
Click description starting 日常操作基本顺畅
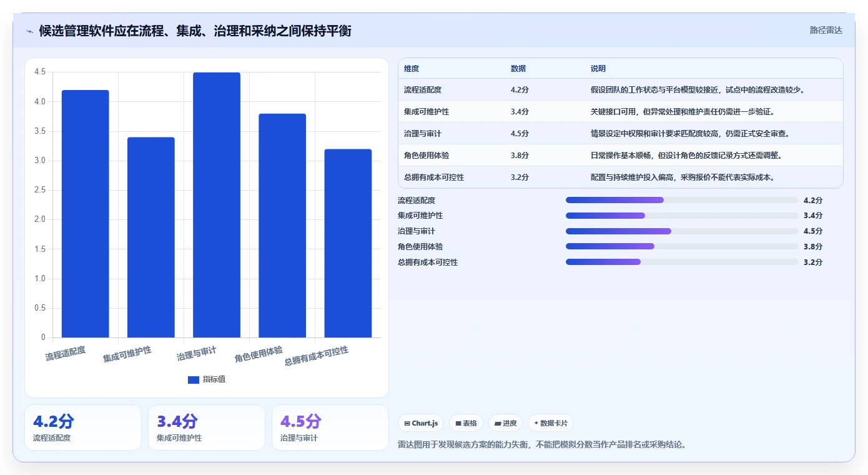687,156
